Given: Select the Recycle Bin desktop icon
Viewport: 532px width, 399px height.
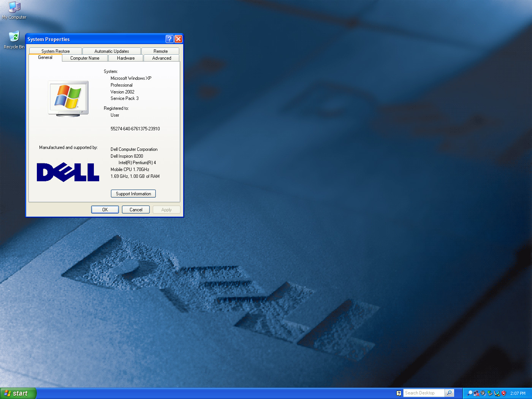Looking at the screenshot, I should (x=14, y=40).
